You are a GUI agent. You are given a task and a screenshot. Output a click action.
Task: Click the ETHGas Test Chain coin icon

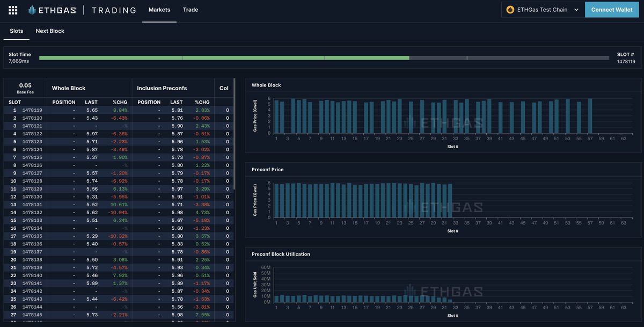[510, 10]
